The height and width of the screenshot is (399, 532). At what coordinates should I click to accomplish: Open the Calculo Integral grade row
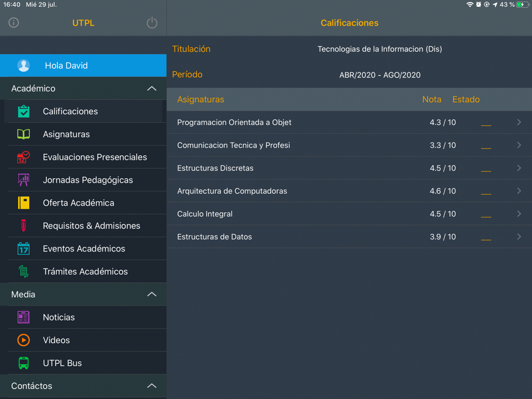[x=349, y=214]
